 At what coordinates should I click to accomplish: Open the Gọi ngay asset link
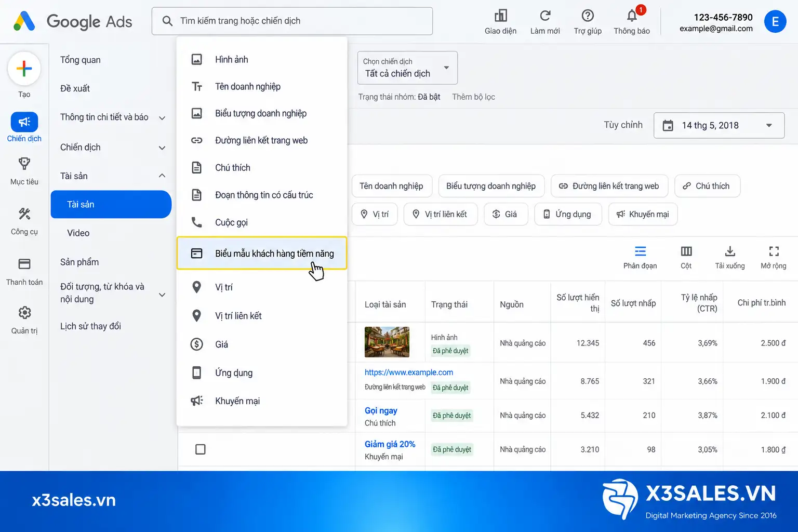coord(381,410)
